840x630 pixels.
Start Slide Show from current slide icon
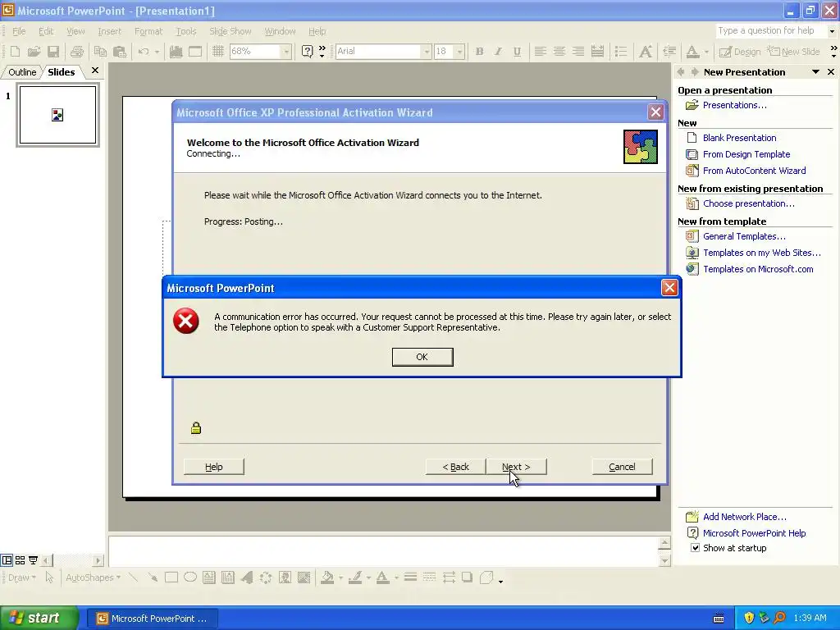[x=33, y=560]
